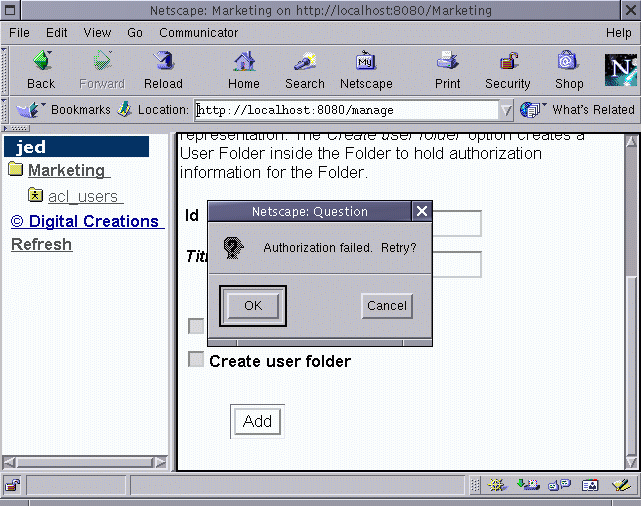Click the Id text input field
Viewport: 641px width, 506px height.
coord(456,223)
